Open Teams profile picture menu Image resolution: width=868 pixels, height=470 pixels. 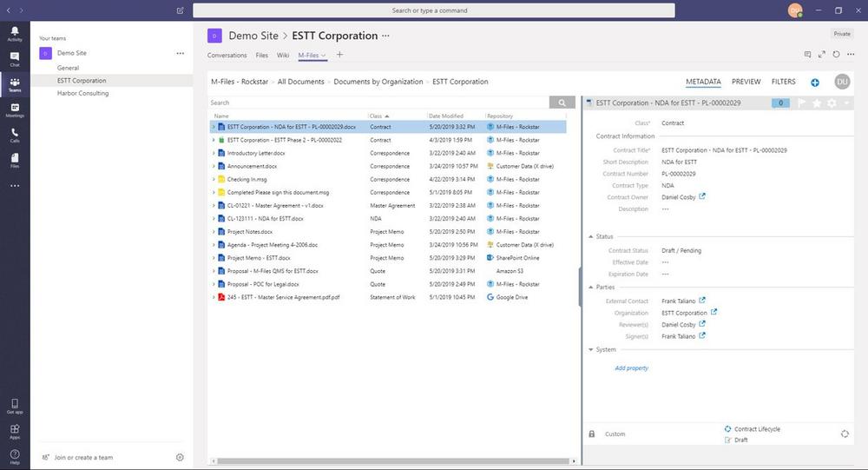[x=795, y=10]
